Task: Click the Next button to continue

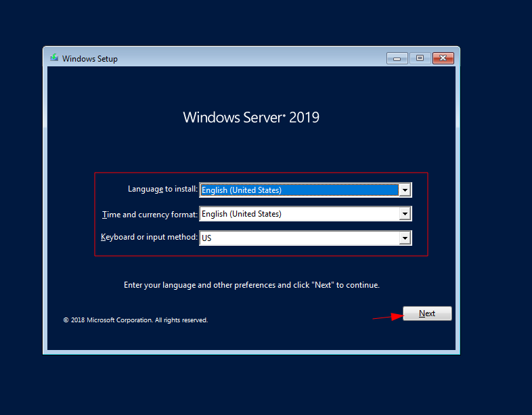Action: click(427, 313)
